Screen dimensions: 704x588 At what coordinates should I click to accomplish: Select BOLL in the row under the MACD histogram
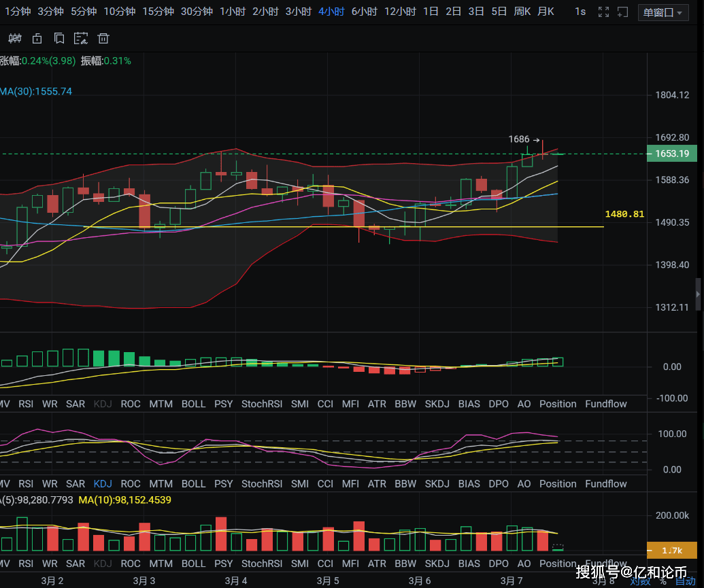tap(193, 404)
